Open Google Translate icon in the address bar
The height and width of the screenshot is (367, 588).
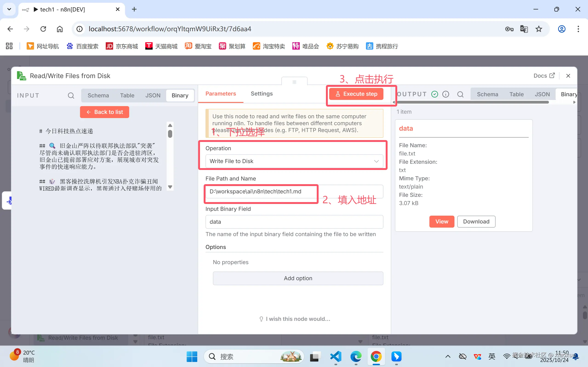coord(524,29)
